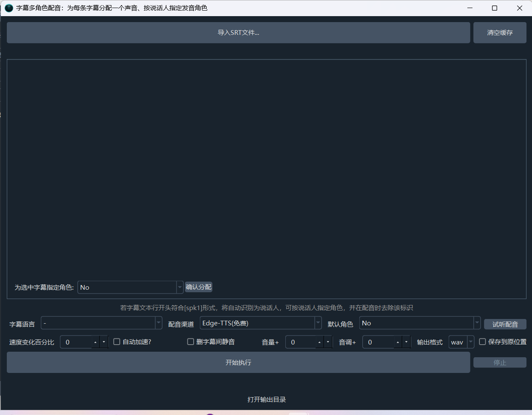Viewport: 532px width, 415px height.
Task: Click the 清空缓存 button
Action: click(500, 33)
